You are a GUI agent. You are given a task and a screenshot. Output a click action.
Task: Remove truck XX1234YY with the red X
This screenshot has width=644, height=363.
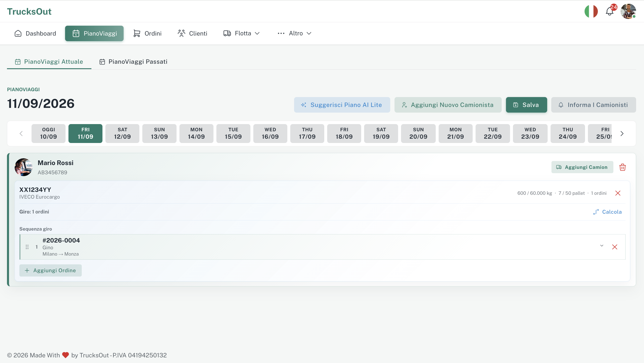tap(618, 193)
